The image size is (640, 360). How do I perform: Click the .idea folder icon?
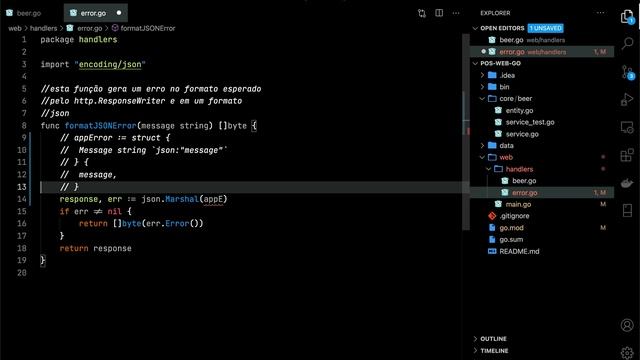[x=492, y=75]
